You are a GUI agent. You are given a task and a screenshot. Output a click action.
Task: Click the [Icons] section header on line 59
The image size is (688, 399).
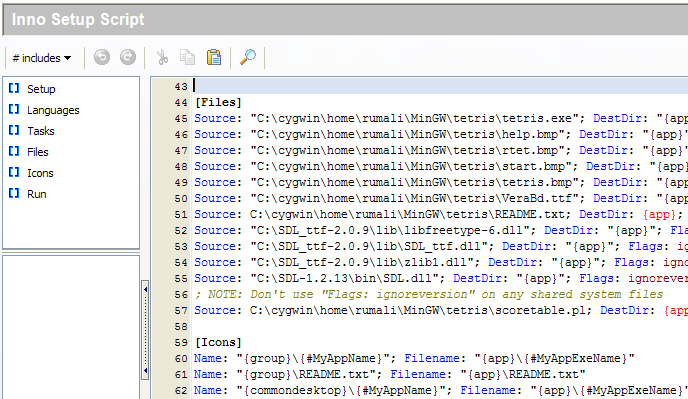[219, 342]
